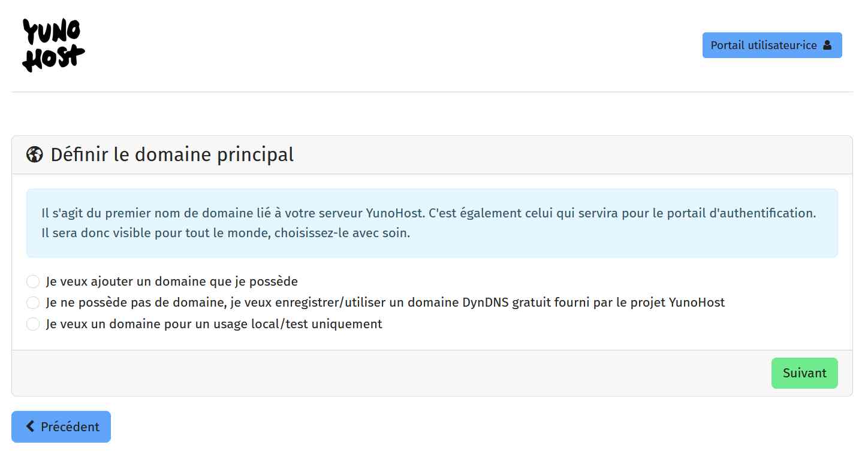Click label text about DynDNS gratuit domain
The image size is (868, 457).
click(385, 302)
